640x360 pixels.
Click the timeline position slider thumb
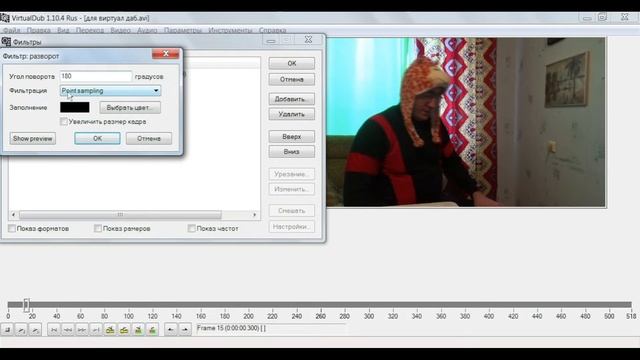[x=27, y=304]
